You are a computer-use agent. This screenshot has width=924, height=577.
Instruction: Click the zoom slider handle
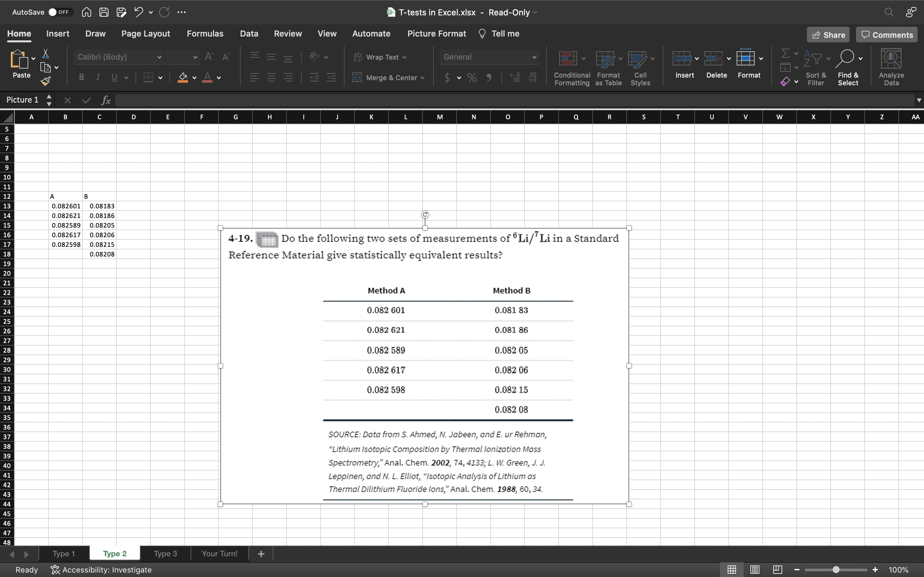pyautogui.click(x=836, y=569)
